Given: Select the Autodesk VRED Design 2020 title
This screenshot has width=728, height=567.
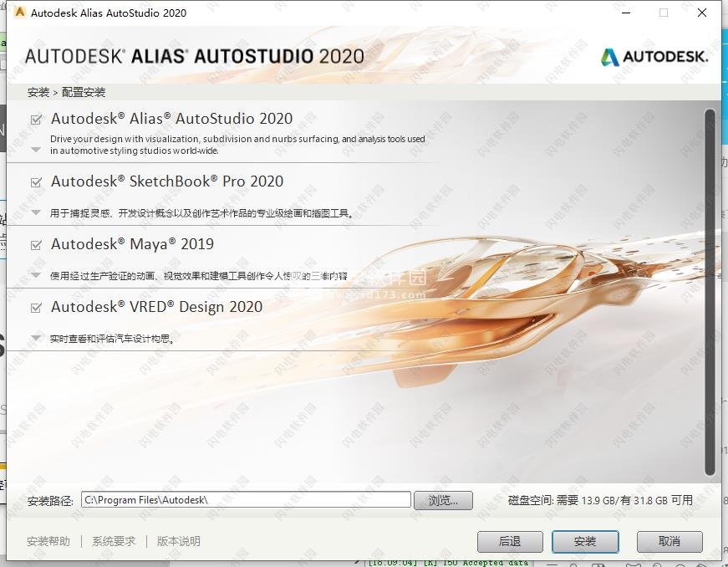Looking at the screenshot, I should click(157, 306).
